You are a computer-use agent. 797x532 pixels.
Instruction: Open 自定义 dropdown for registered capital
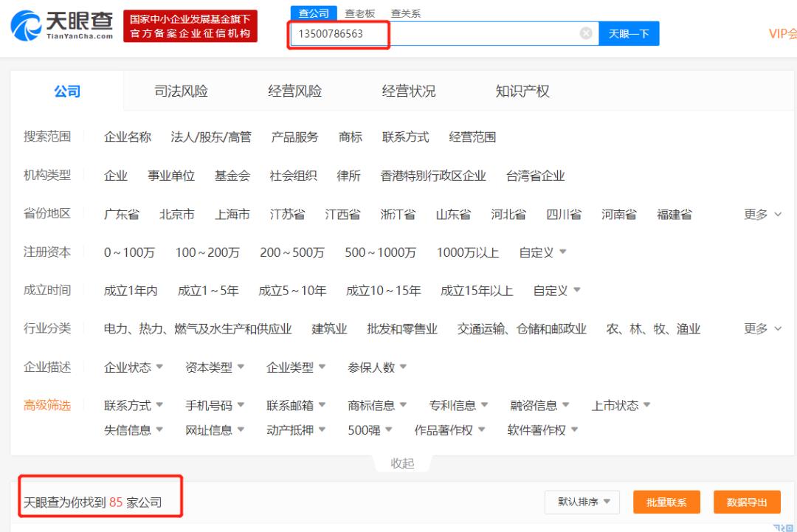(542, 252)
